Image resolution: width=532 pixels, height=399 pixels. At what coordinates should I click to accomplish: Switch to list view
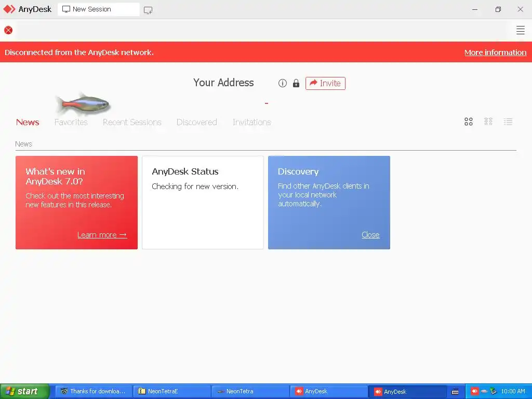click(508, 122)
